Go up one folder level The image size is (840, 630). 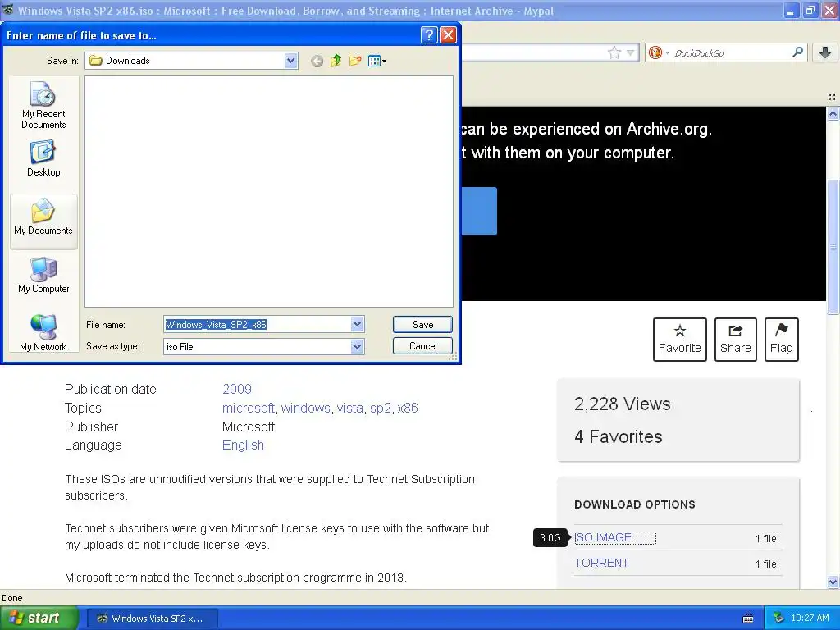336,61
